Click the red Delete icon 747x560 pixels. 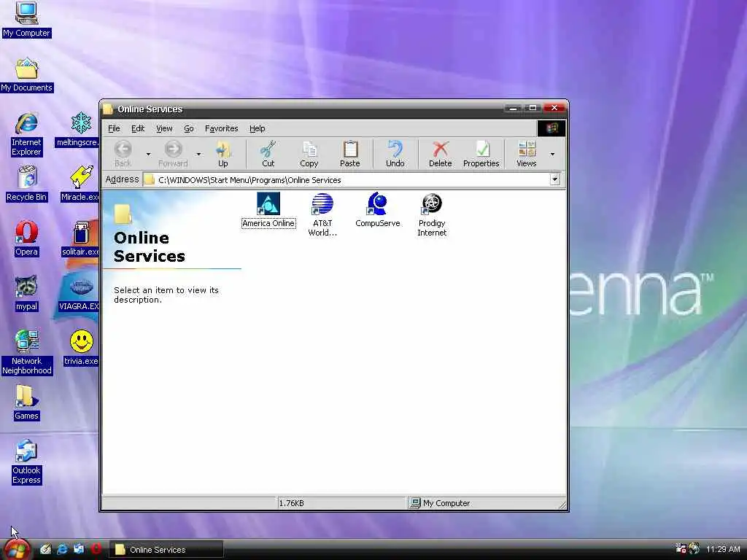click(x=440, y=149)
